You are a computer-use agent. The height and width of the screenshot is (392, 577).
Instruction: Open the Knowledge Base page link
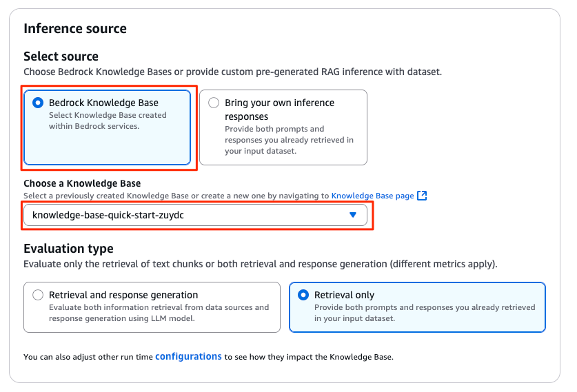[x=372, y=196]
